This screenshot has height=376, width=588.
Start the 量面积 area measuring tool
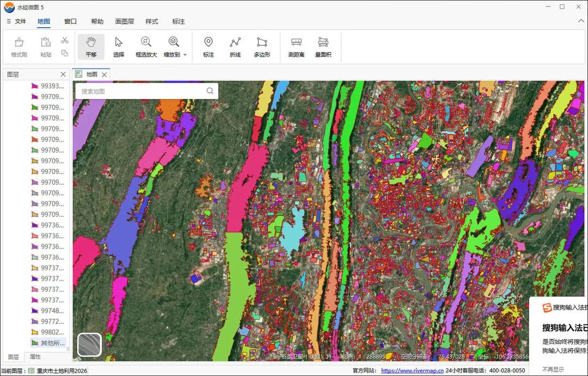[x=323, y=47]
